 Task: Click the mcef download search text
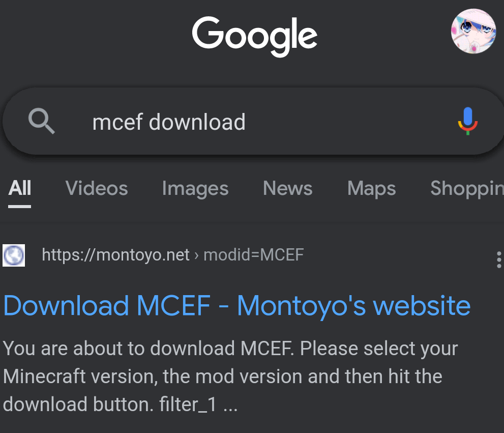pos(168,122)
